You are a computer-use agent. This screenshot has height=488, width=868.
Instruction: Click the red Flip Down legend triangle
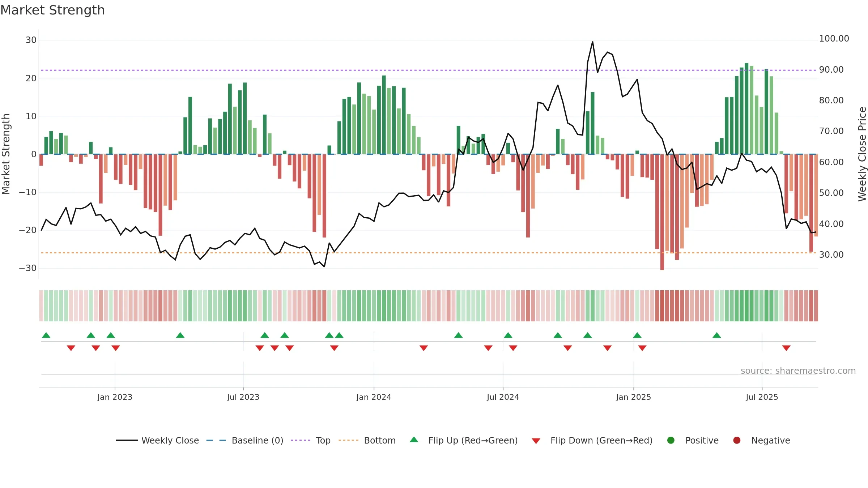tap(536, 441)
